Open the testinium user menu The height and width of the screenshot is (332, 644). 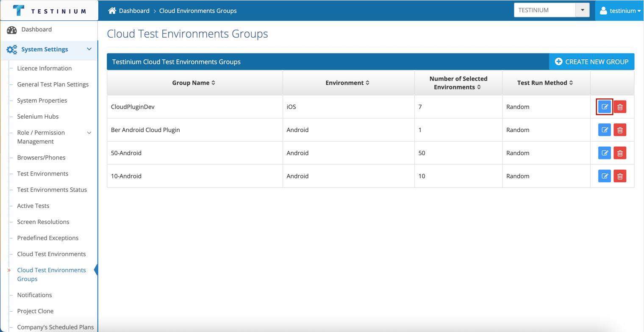[620, 11]
